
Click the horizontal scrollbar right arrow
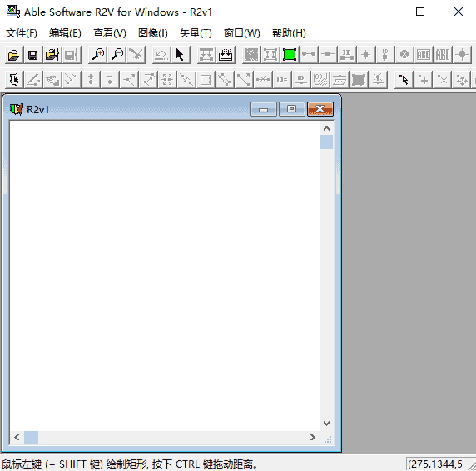pos(313,438)
